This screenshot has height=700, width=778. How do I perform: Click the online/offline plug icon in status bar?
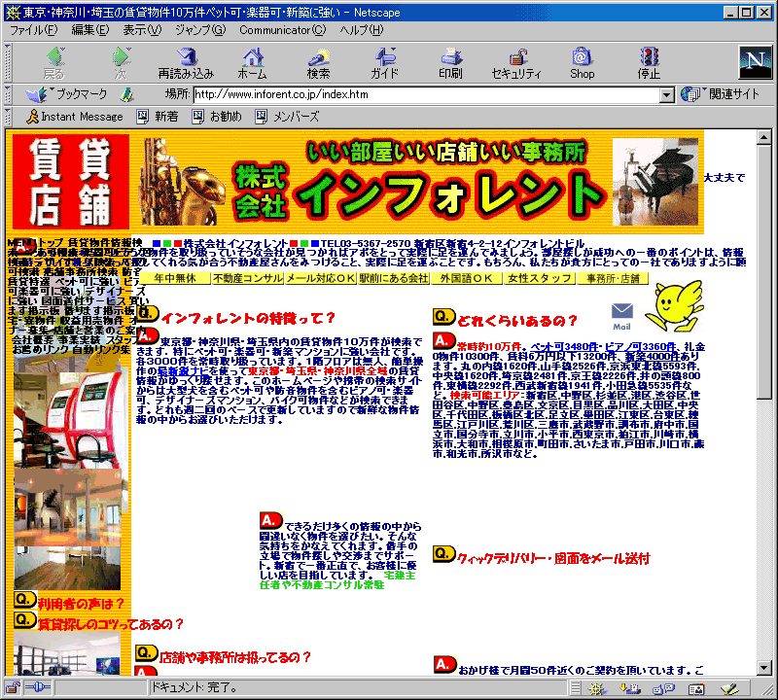click(38, 687)
